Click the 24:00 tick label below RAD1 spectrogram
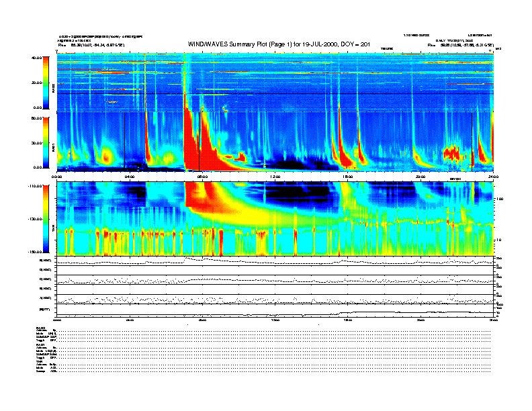 coord(493,177)
